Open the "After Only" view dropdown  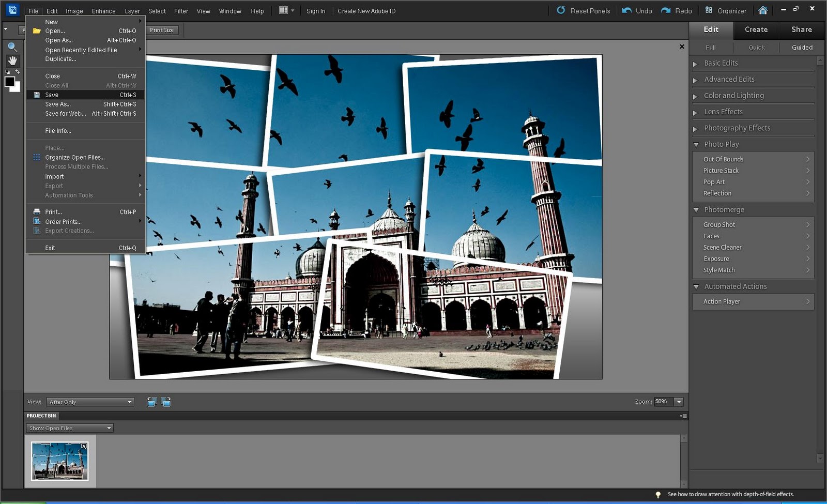[x=89, y=402]
